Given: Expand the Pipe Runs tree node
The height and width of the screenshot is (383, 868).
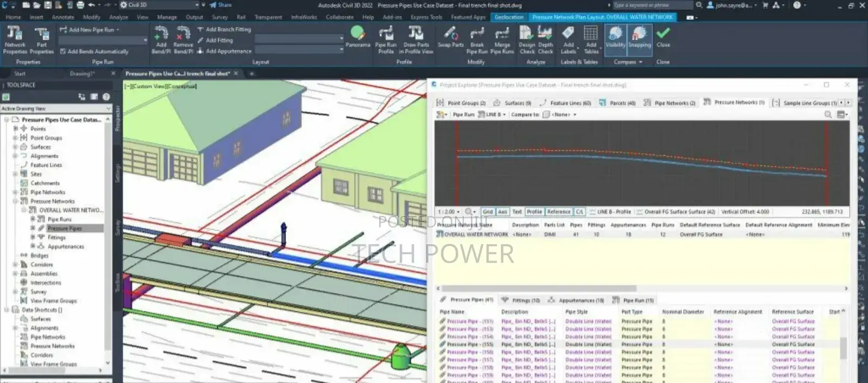Looking at the screenshot, I should [x=33, y=219].
